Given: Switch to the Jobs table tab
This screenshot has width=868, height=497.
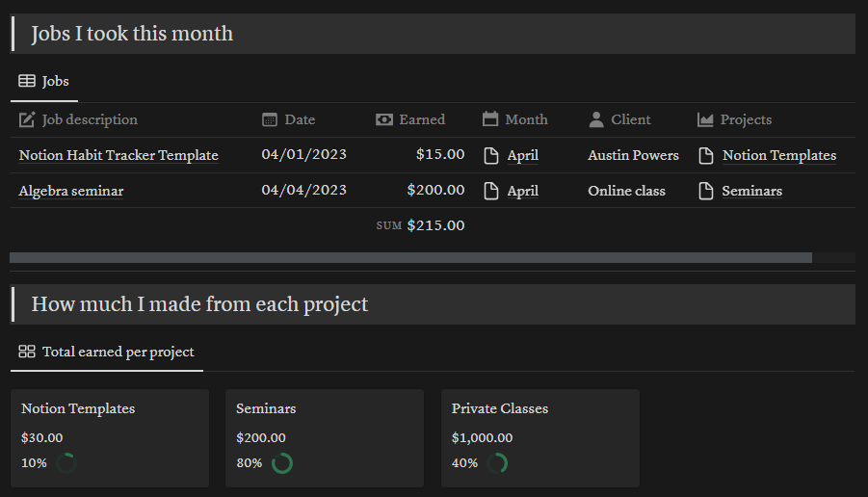Looking at the screenshot, I should point(44,82).
